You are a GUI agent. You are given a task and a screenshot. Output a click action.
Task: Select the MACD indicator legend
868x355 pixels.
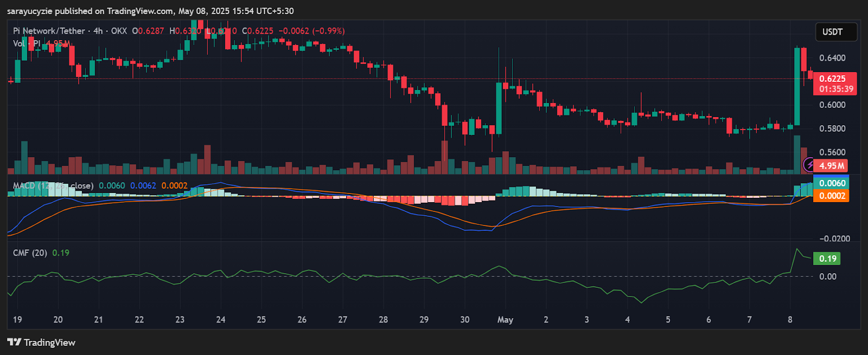pyautogui.click(x=53, y=185)
